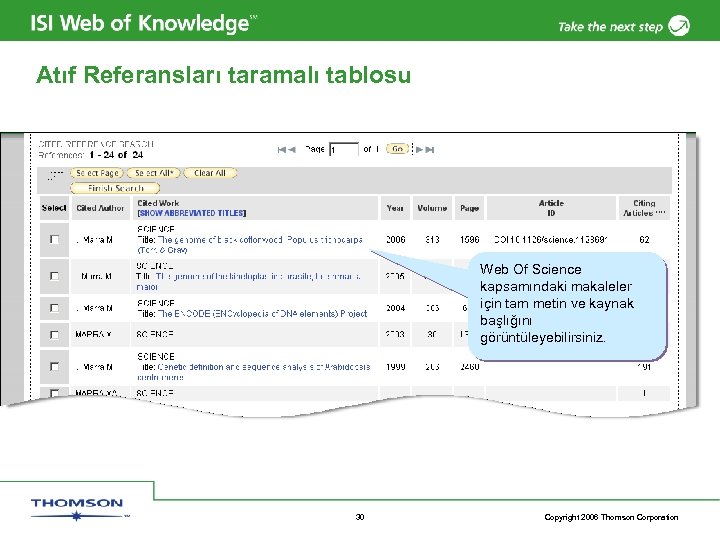Click the Volume column header

(x=432, y=208)
